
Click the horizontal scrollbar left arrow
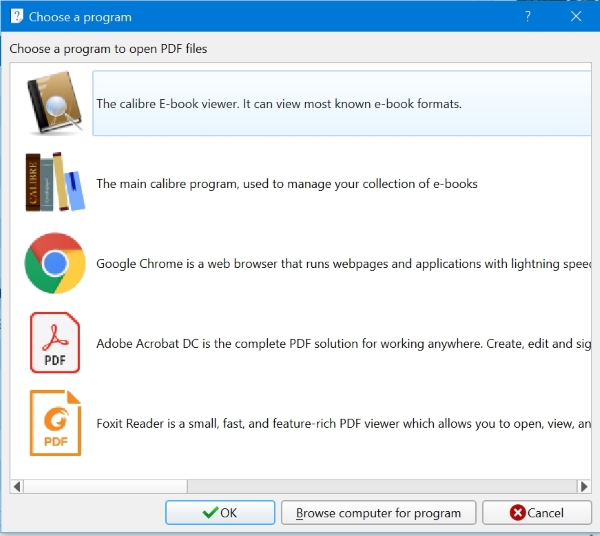click(x=17, y=487)
